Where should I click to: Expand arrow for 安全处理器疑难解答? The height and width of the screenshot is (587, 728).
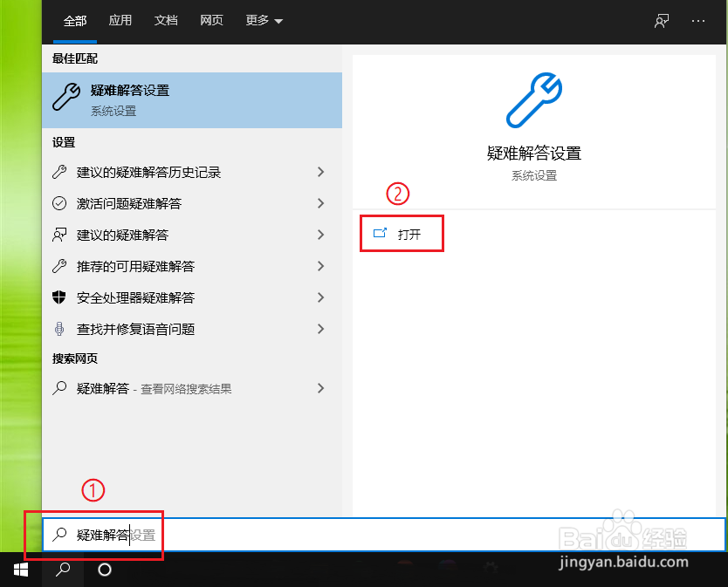[320, 297]
